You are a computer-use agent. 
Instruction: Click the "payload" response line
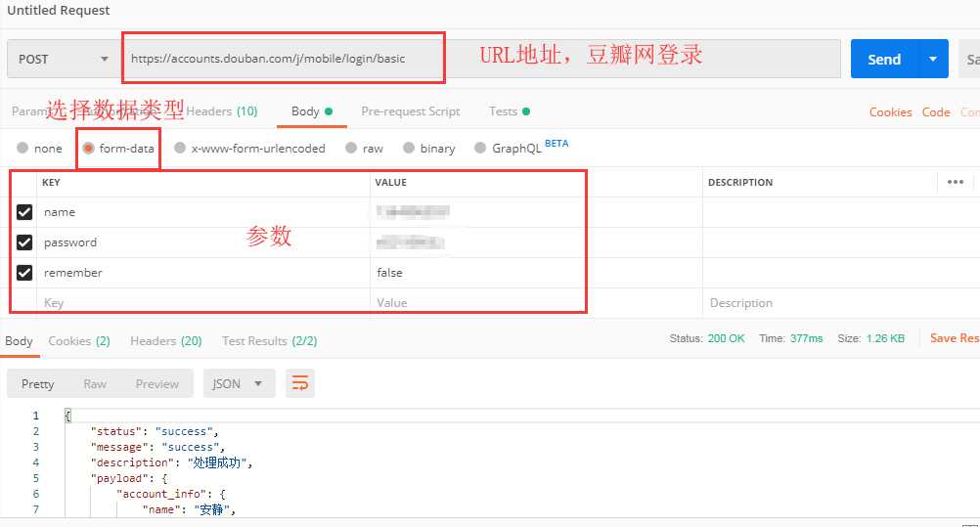(x=129, y=478)
